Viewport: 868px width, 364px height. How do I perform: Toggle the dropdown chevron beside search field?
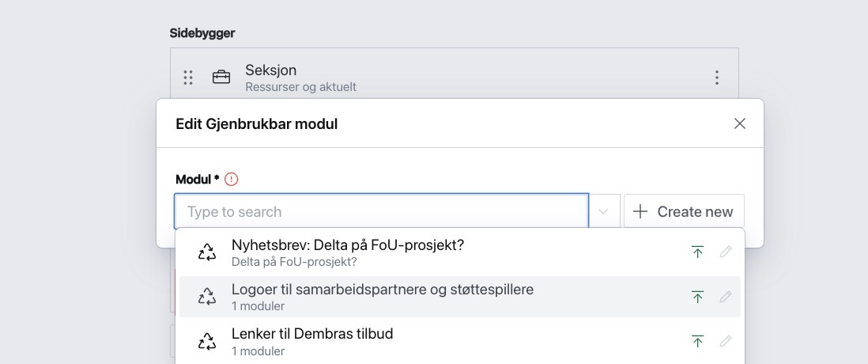[604, 212]
